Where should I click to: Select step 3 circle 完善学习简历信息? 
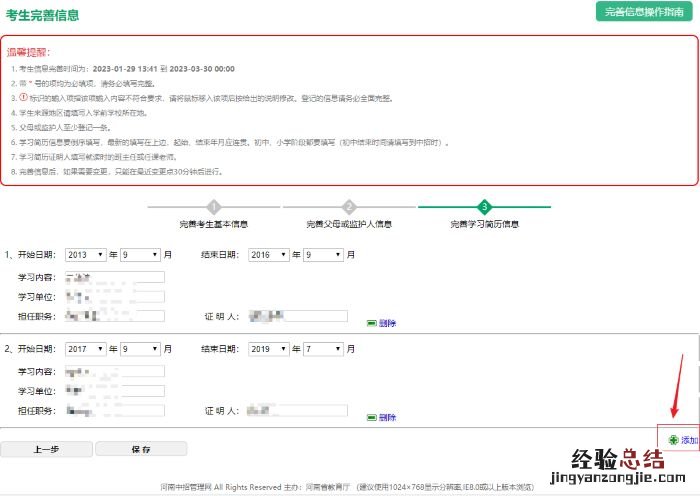484,207
